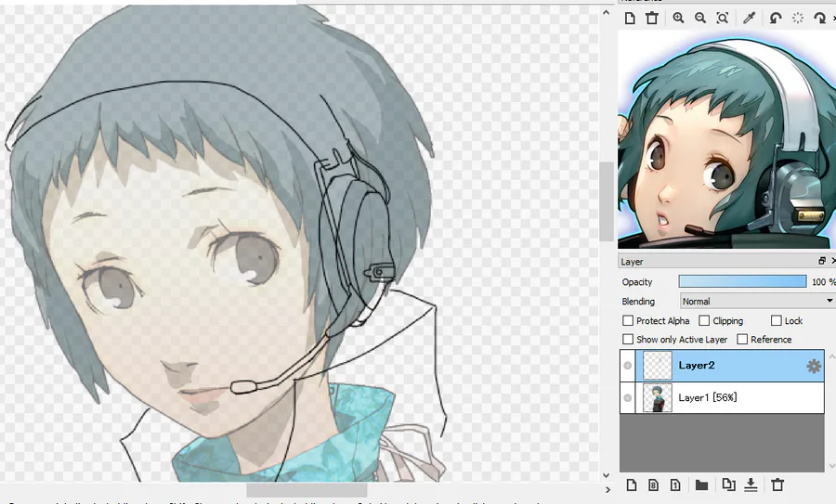Duplicate the selected layer
Viewport: 836px width, 504px height.
(x=728, y=485)
